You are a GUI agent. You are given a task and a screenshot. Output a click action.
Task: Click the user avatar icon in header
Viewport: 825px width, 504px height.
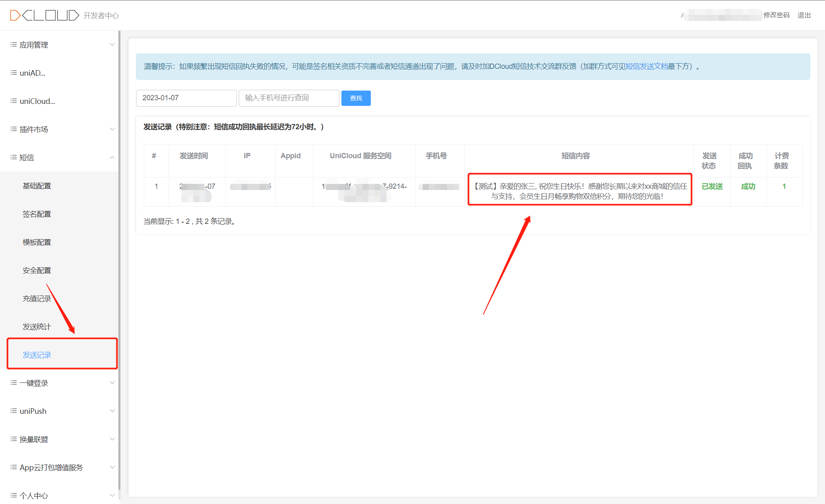click(682, 15)
